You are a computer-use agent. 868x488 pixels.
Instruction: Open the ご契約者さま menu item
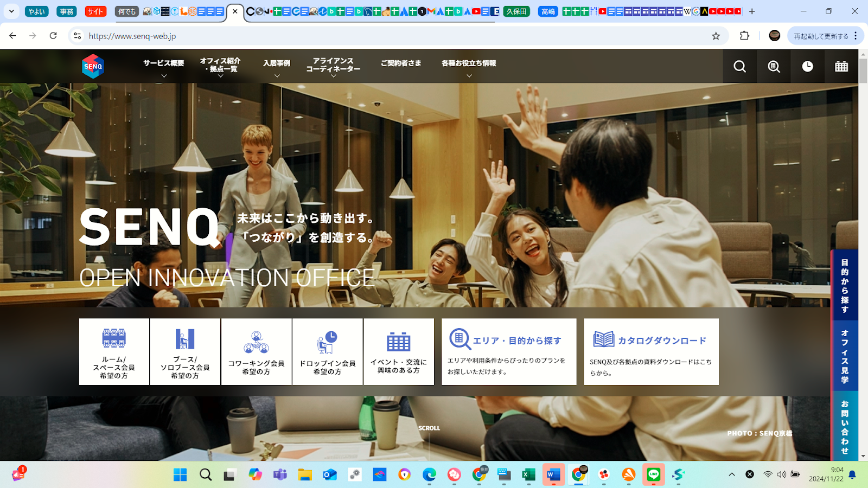pyautogui.click(x=401, y=63)
